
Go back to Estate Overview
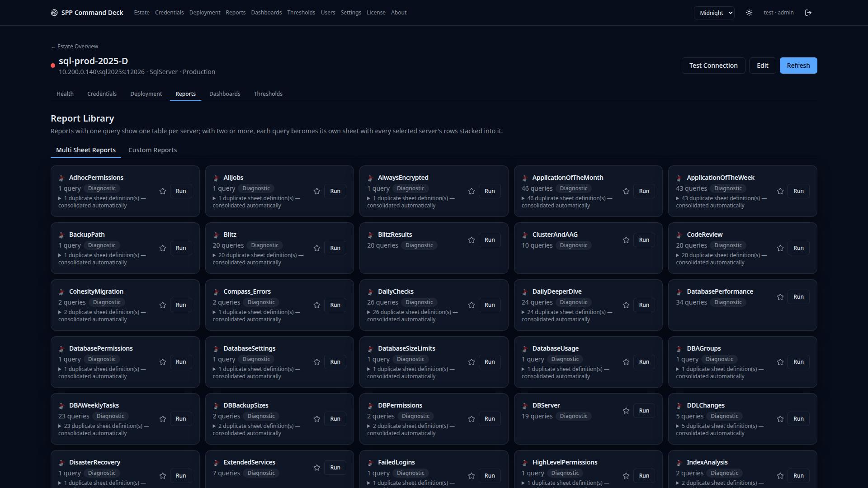75,47
